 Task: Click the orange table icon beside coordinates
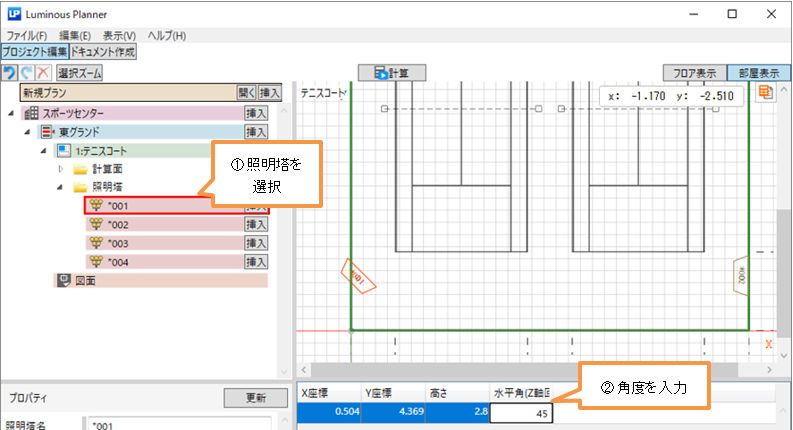coord(766,93)
